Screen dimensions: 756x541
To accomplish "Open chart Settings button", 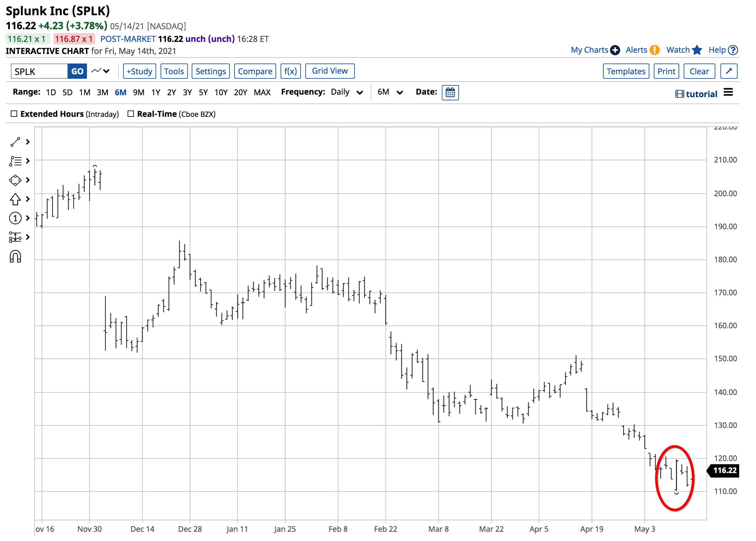I will pos(211,71).
